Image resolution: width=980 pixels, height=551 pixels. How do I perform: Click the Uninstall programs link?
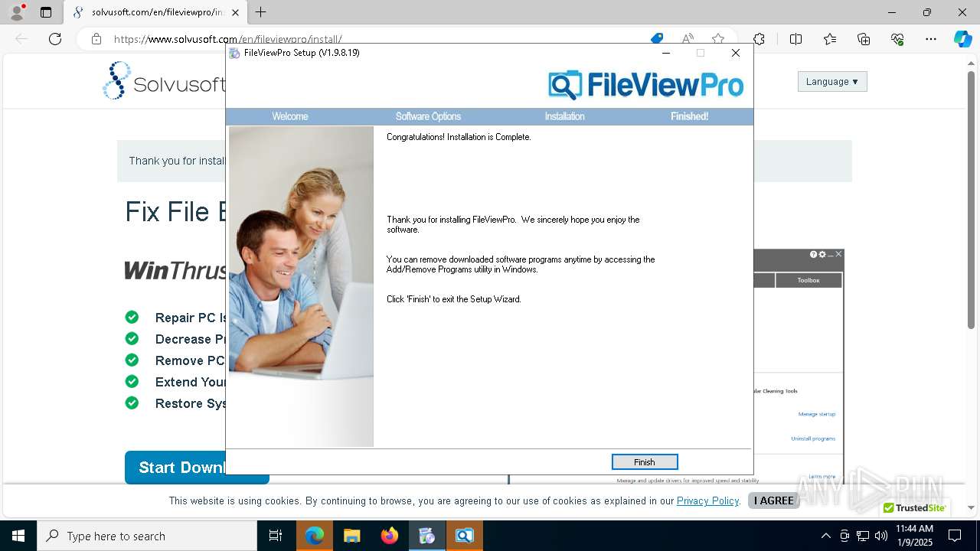[813, 439]
